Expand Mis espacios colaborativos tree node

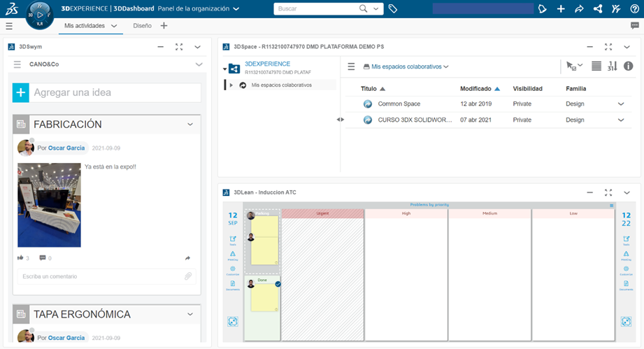point(231,85)
